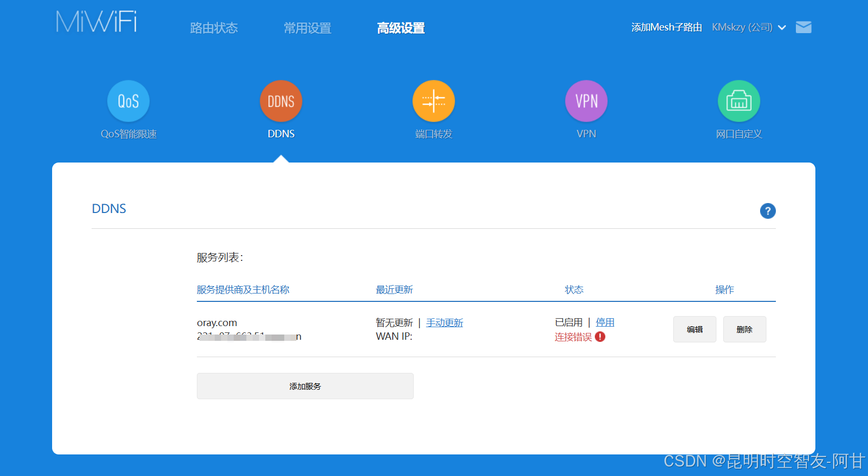Viewport: 868px width, 476px height.
Task: Click the 最近更新 column header
Action: [x=394, y=290]
